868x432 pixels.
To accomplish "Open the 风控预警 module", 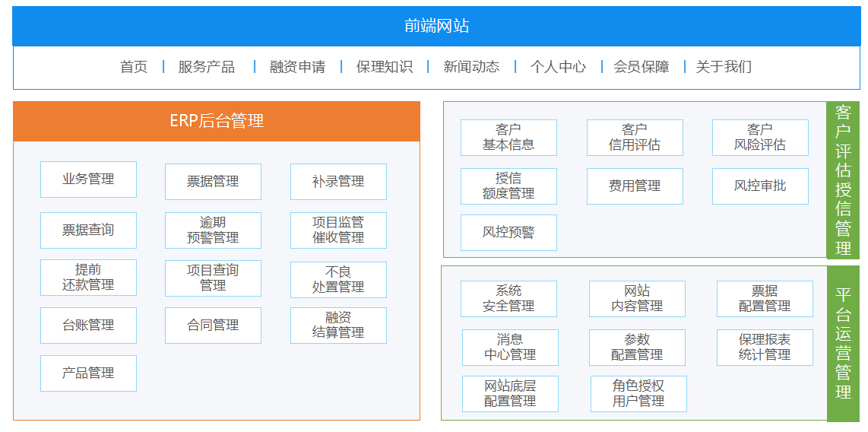I will tap(508, 233).
